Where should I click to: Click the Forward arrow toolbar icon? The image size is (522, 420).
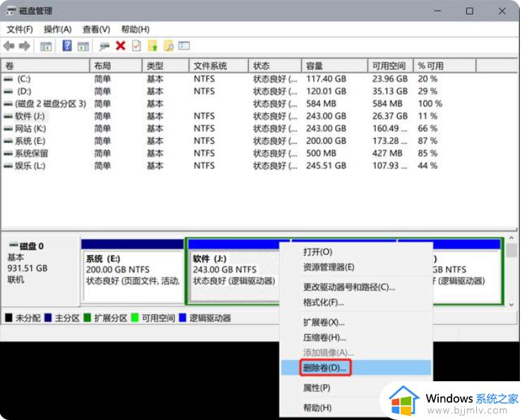point(24,46)
